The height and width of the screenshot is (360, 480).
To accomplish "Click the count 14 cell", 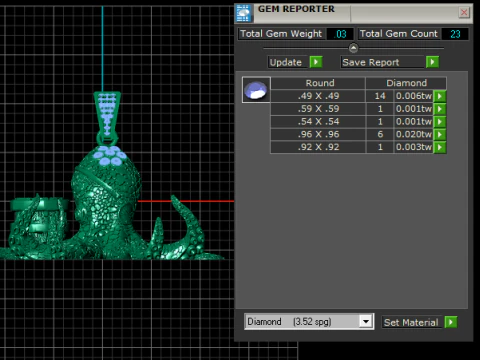I will coord(380,96).
